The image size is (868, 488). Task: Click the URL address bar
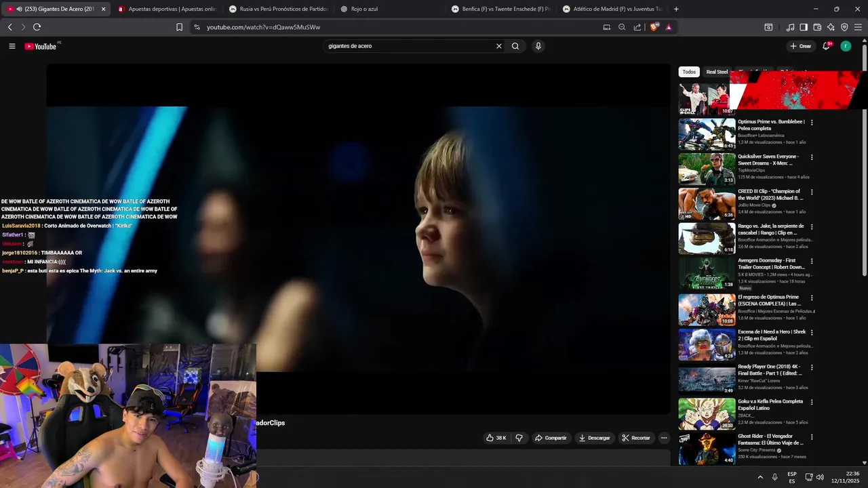pyautogui.click(x=400, y=27)
